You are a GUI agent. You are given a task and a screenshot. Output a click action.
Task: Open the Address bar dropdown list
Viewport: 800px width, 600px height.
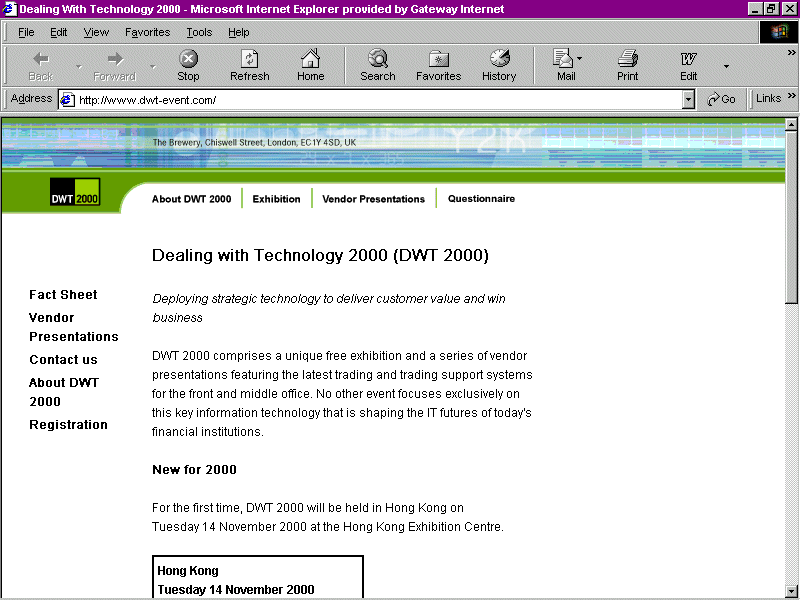tap(688, 99)
